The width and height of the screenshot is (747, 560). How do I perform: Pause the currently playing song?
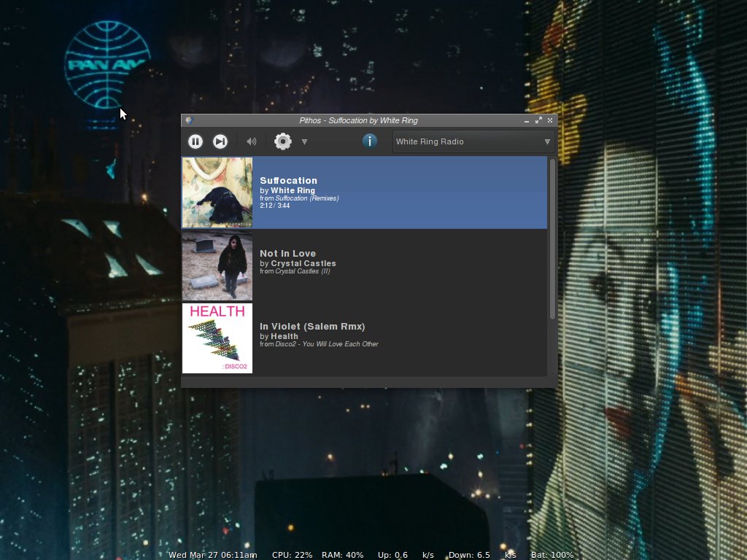click(x=195, y=141)
